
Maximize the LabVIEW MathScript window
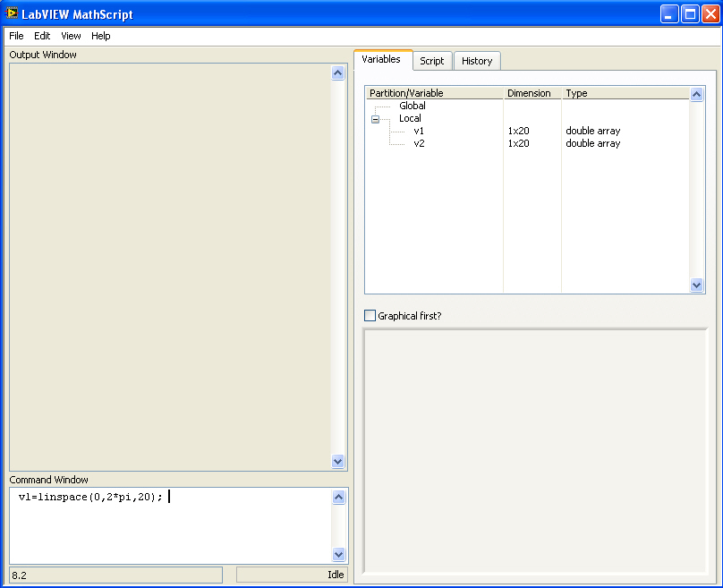[x=690, y=13]
